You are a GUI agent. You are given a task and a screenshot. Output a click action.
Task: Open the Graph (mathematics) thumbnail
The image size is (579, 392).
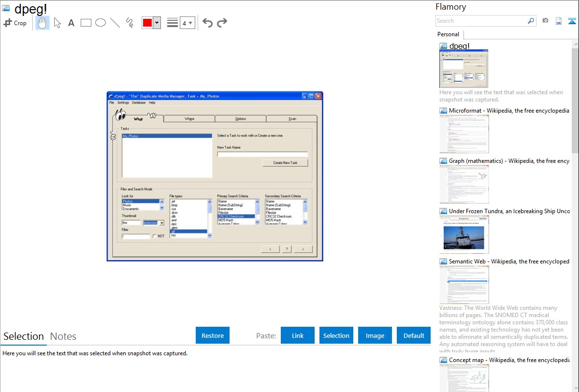[x=464, y=184]
